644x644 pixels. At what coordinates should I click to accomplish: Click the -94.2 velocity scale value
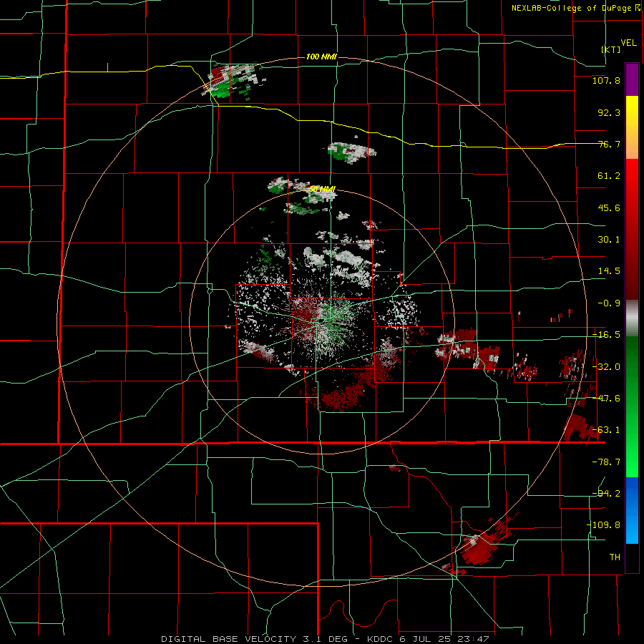coord(606,493)
